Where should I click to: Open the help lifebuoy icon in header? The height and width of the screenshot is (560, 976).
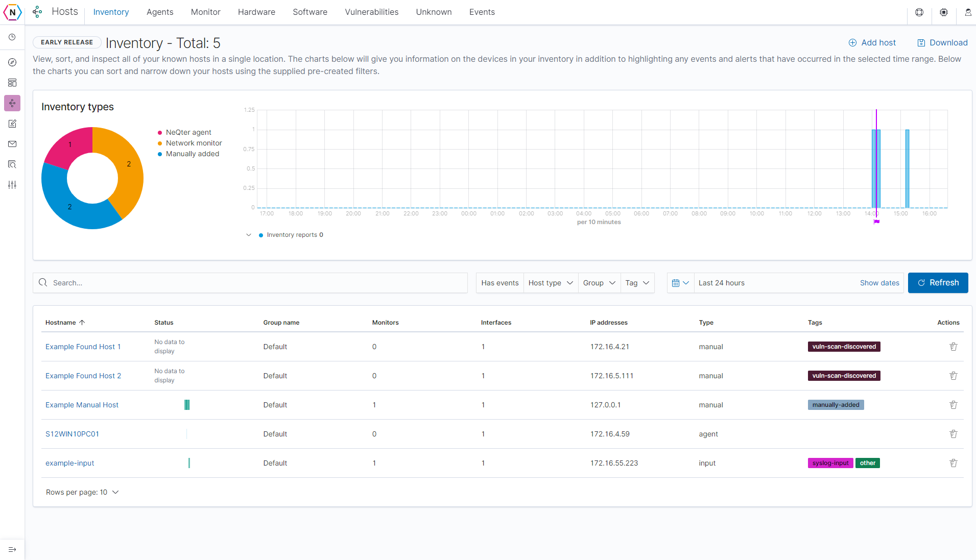pos(919,12)
